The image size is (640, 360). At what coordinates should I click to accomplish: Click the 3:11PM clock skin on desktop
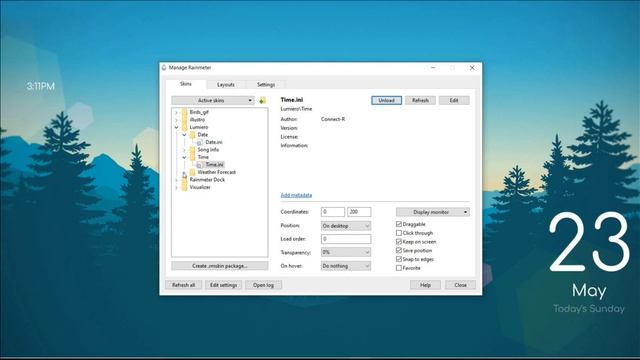click(x=40, y=86)
